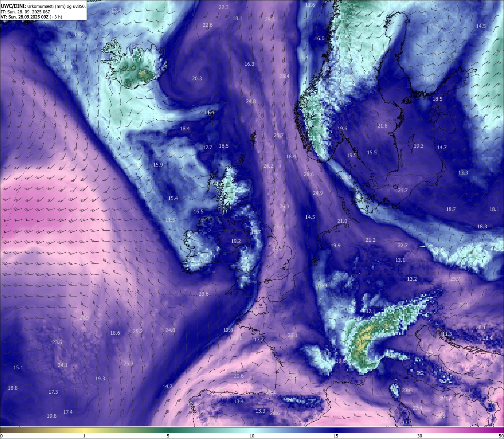The image size is (504, 439).
Task: Select the 16.0 value near northern Norway
Action: click(x=319, y=38)
